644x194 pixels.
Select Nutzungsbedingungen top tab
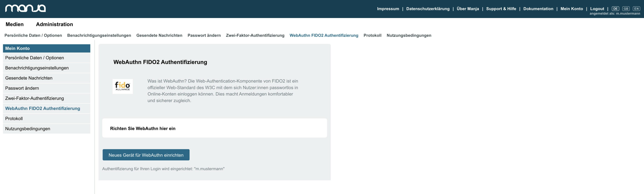409,35
